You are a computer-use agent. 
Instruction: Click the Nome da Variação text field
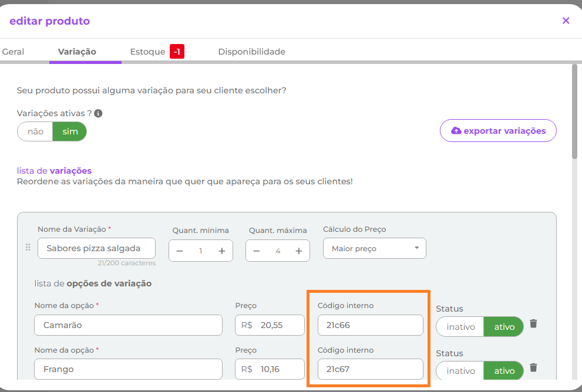point(96,248)
